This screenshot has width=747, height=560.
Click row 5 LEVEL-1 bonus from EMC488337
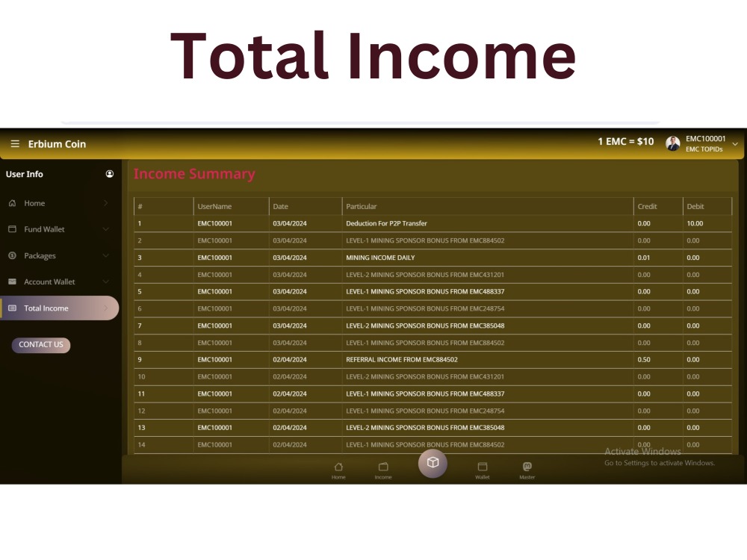[x=425, y=291]
